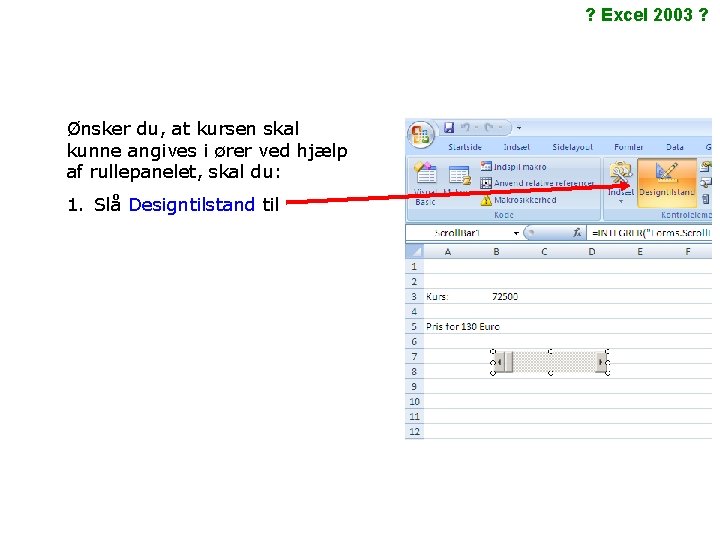This screenshot has height=540, width=720.
Task: Open the Sidelayout ribbon tab
Action: click(x=572, y=147)
